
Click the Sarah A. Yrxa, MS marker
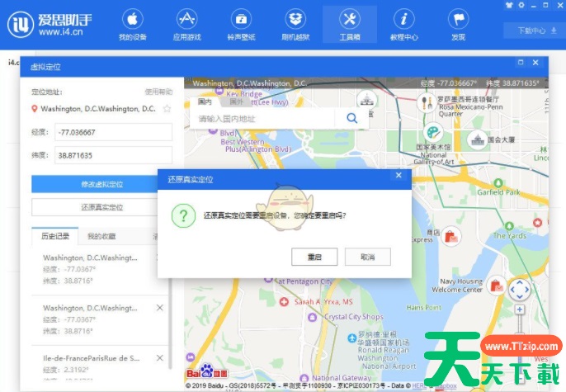[284, 301]
